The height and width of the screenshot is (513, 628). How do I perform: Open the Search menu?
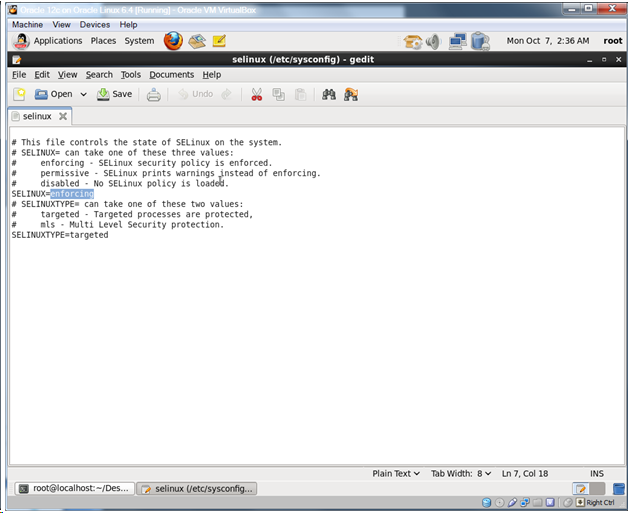(x=99, y=74)
